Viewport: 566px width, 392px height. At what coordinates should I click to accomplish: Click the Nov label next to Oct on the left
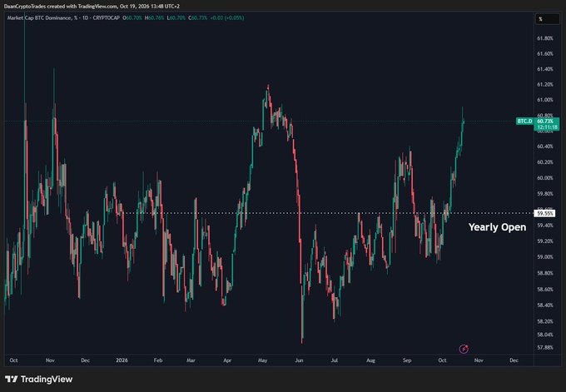(x=50, y=360)
